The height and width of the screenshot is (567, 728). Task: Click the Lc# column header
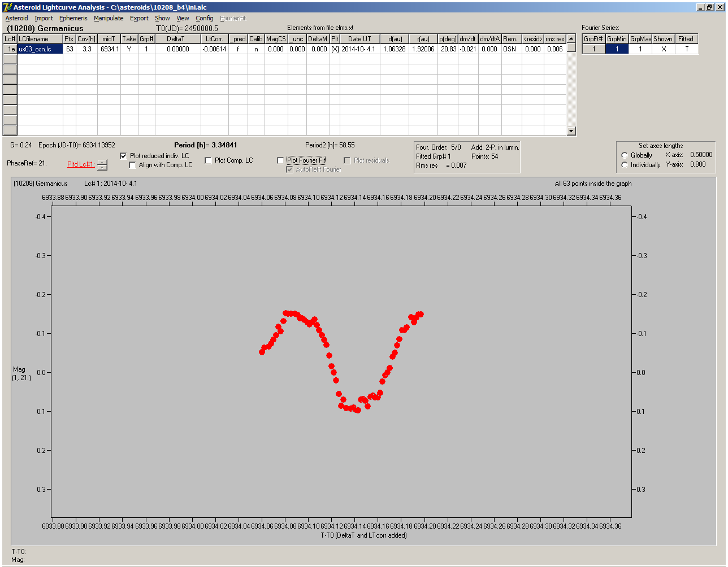10,39
